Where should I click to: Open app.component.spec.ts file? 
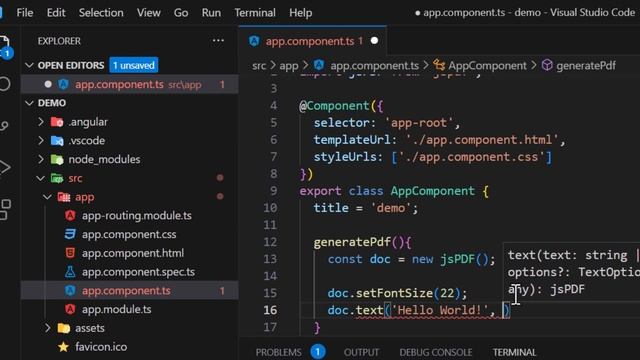point(138,272)
